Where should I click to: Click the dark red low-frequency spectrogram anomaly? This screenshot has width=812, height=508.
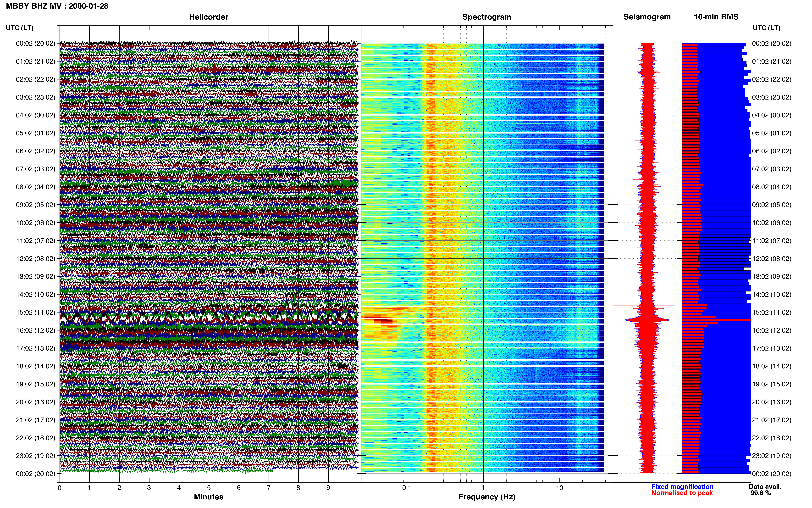point(383,321)
